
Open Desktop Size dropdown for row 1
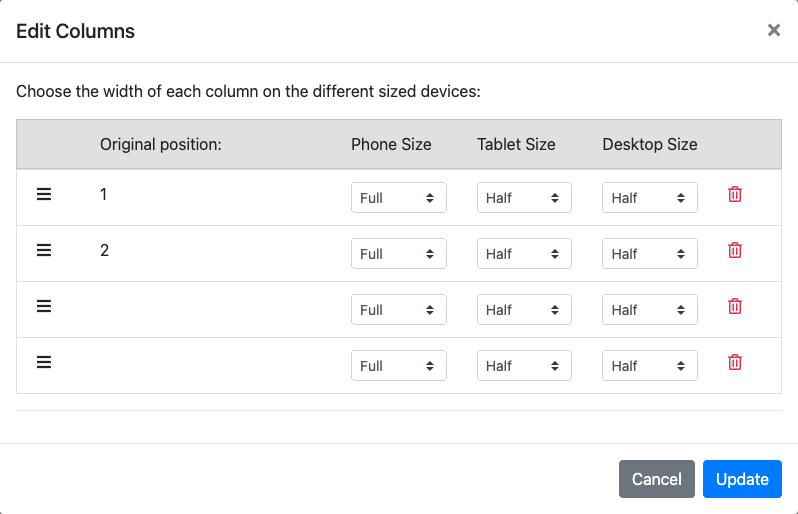pyautogui.click(x=649, y=198)
